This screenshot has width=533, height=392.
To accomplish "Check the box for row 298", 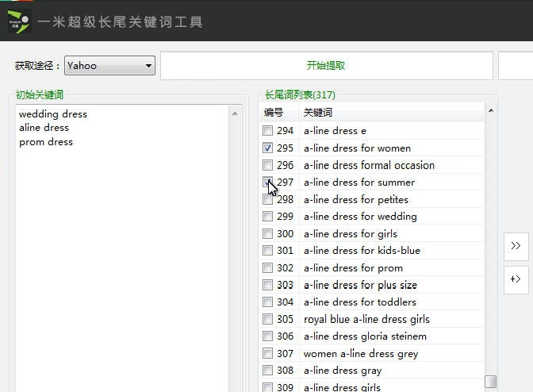I will (267, 199).
